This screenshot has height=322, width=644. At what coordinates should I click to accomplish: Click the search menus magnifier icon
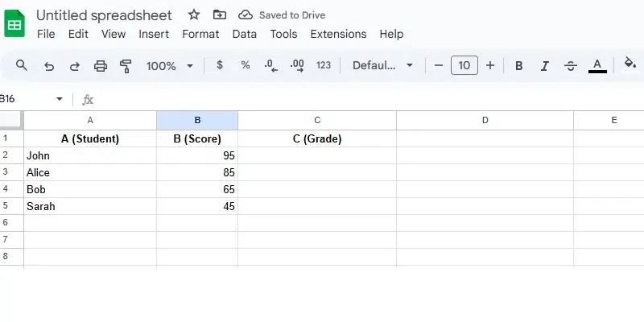coord(22,65)
